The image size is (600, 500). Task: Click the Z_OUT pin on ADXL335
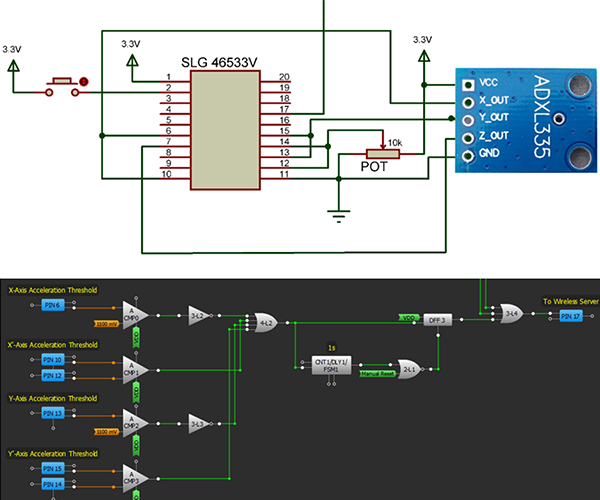click(x=468, y=138)
